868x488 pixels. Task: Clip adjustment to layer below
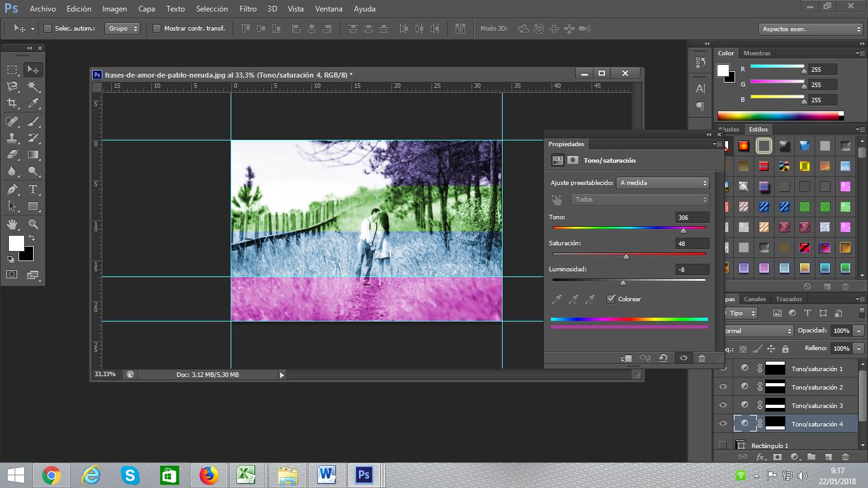[626, 358]
